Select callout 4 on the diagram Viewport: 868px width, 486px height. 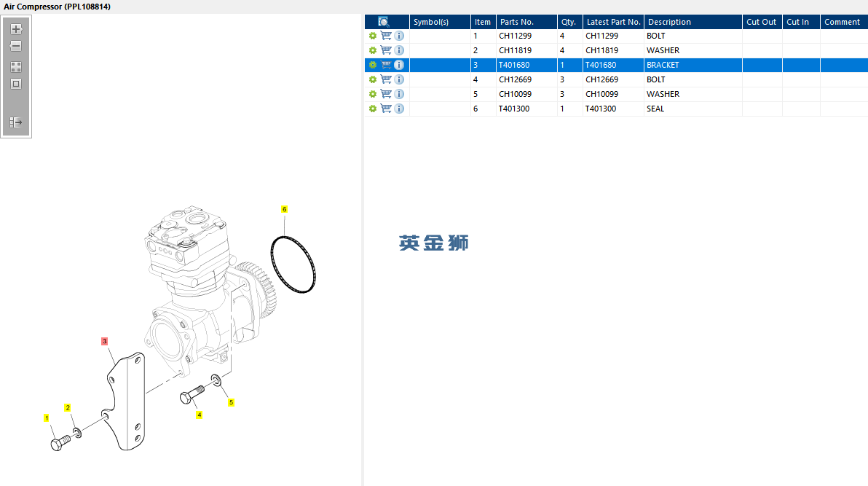point(200,415)
